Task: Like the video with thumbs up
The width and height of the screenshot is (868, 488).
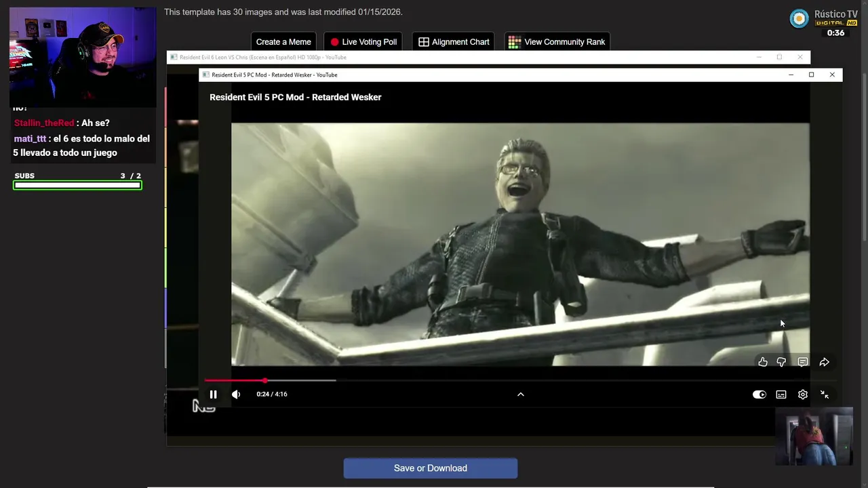Action: coord(763,362)
